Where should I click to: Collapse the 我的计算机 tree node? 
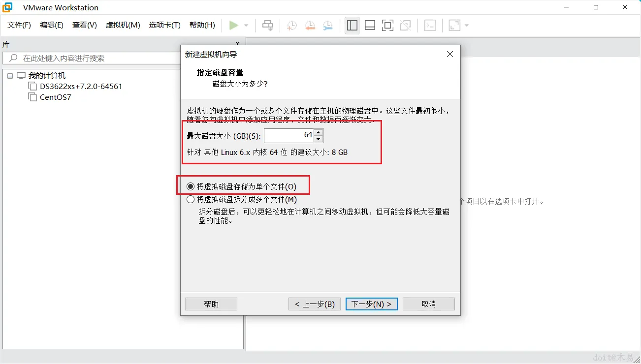pos(9,75)
